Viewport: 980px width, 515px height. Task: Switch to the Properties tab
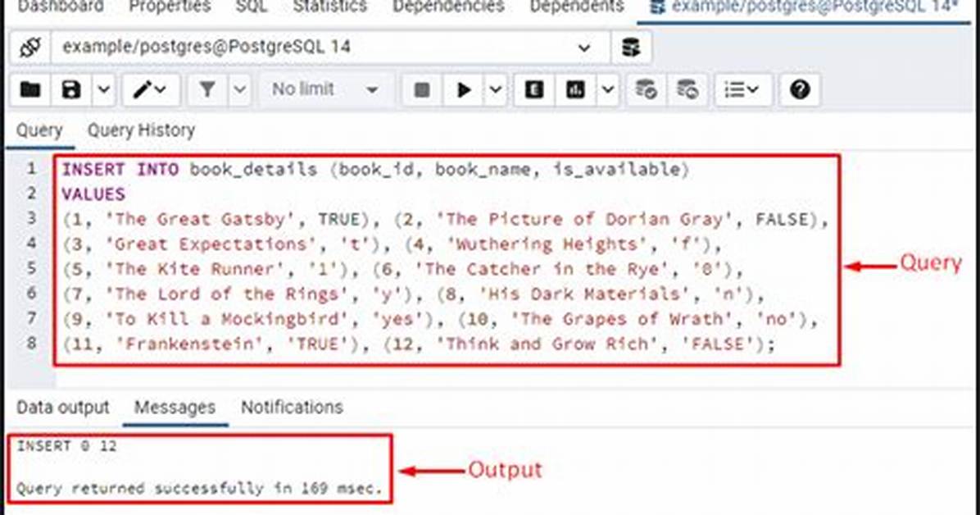pos(170,7)
